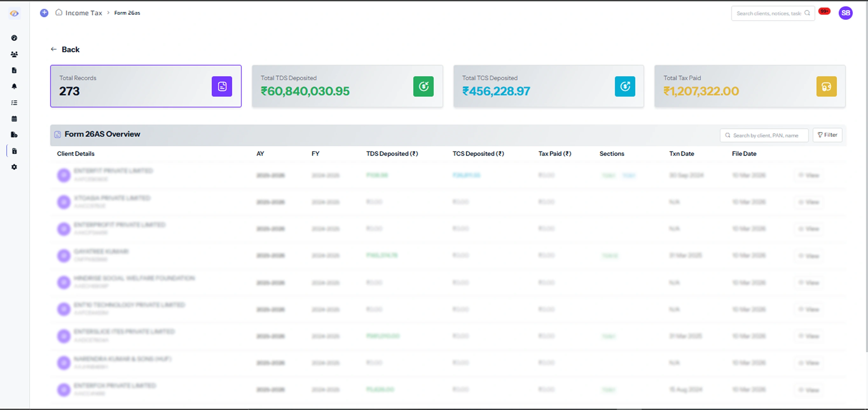
Task: Select the Total TCS Deposited card
Action: (548, 86)
